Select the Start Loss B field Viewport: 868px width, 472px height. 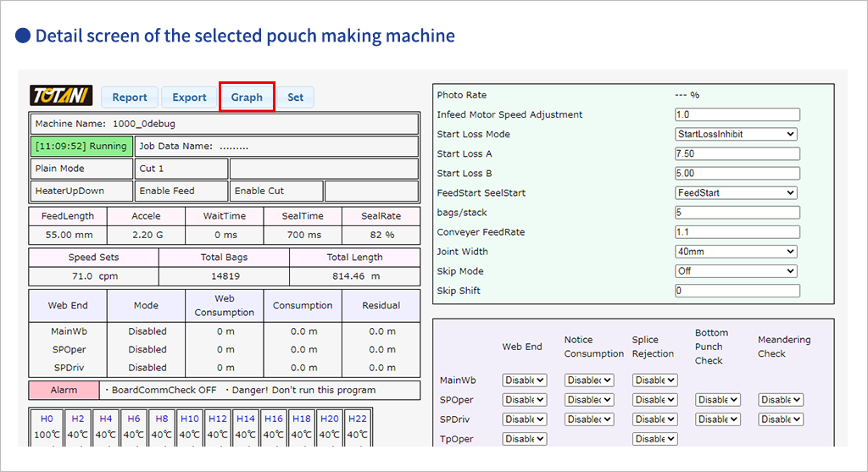737,174
